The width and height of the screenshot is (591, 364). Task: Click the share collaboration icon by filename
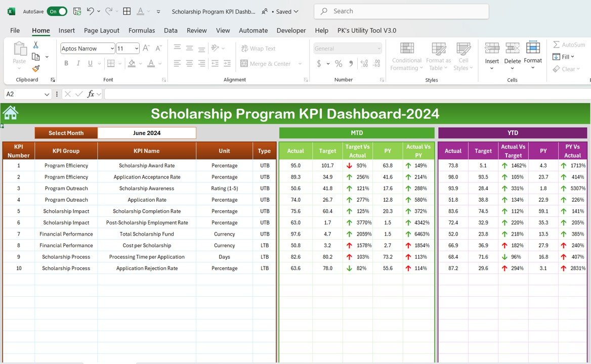coord(265,11)
